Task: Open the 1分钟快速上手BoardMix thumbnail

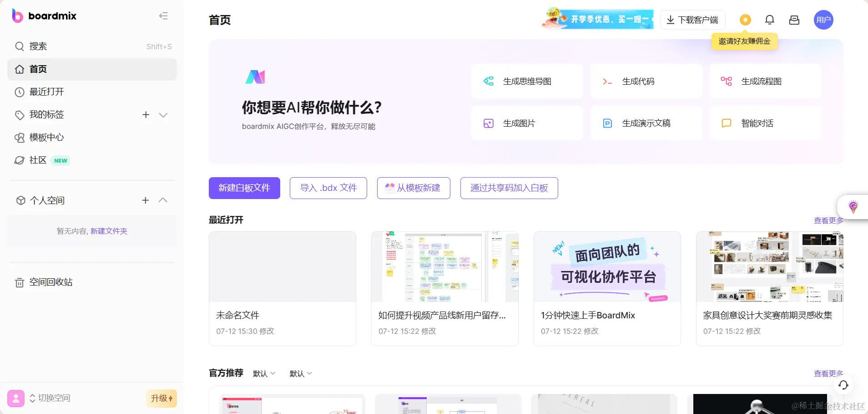Action: 607,267
